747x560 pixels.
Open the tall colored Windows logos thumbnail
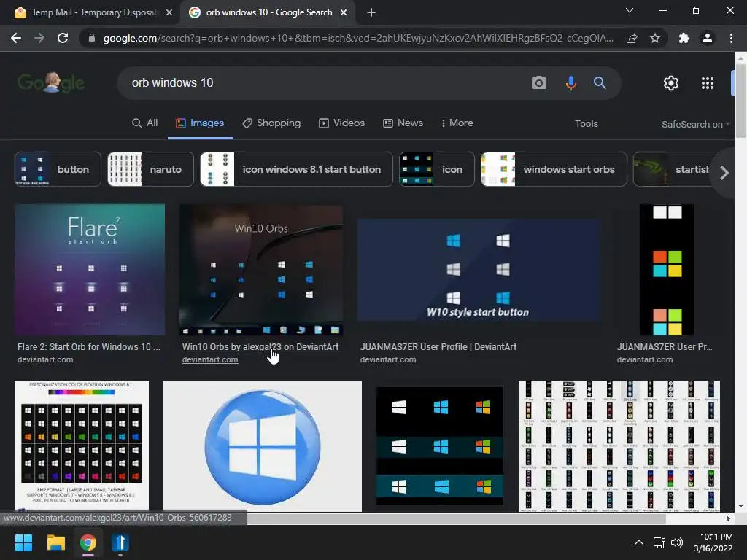pyautogui.click(x=667, y=270)
